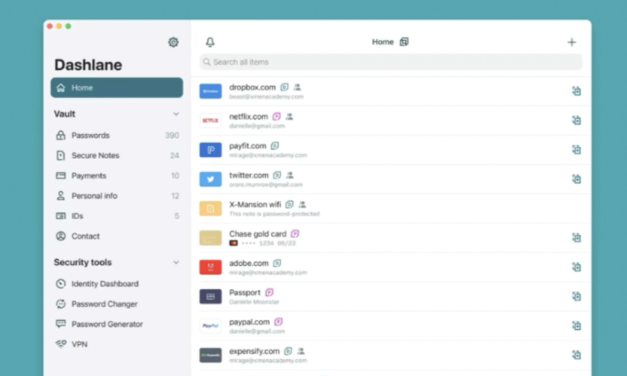Open the X-Mansion wifi note title

coord(255,204)
